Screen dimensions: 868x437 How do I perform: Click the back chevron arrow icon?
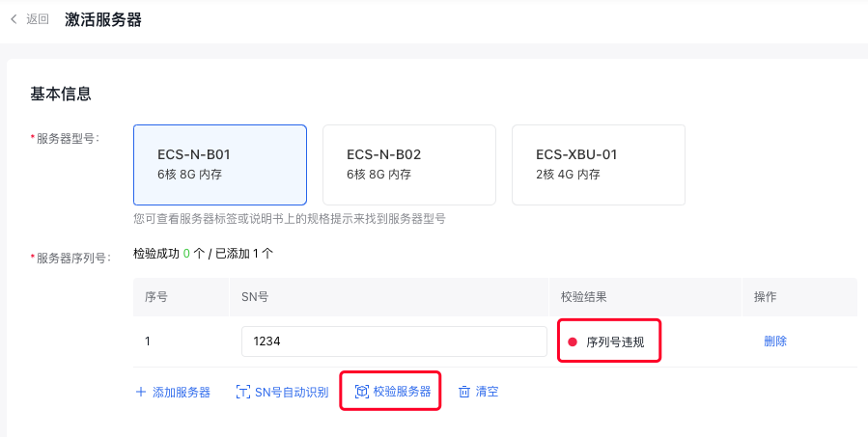(x=14, y=19)
